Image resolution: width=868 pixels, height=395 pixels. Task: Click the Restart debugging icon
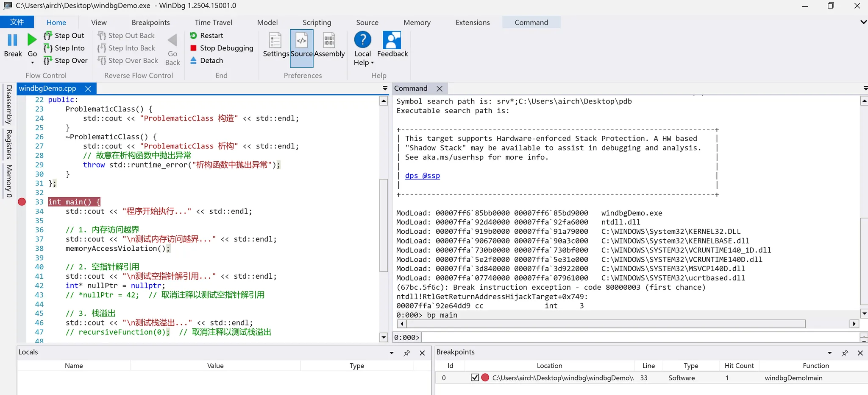coord(194,36)
